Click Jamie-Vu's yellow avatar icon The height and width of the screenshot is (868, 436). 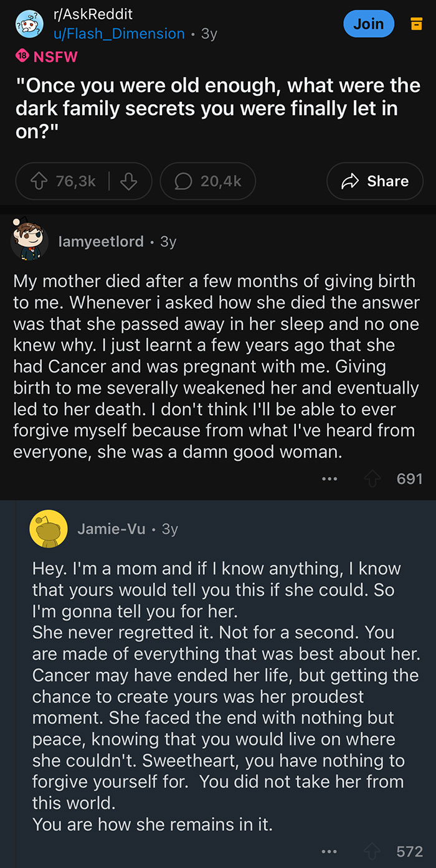point(49,528)
